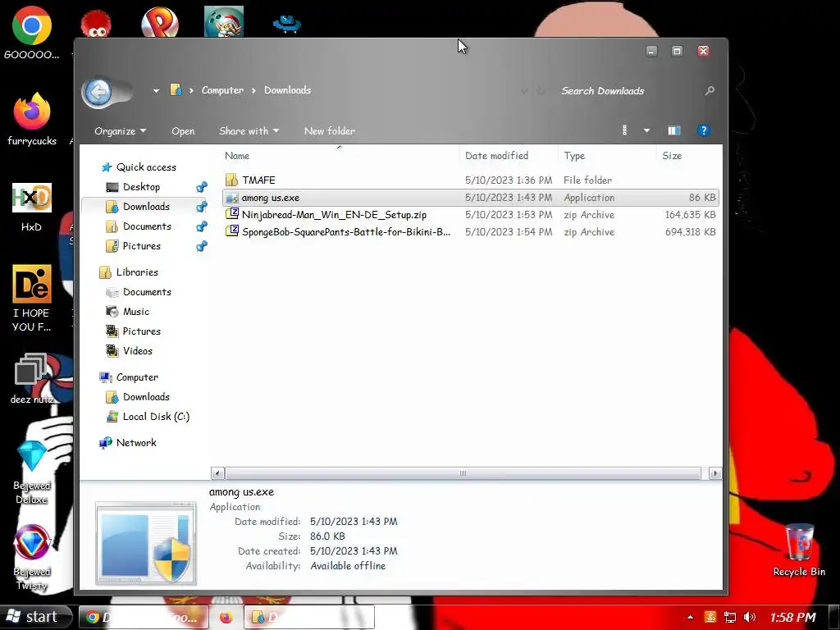
Task: Open Documents under Quick access
Action: point(147,226)
